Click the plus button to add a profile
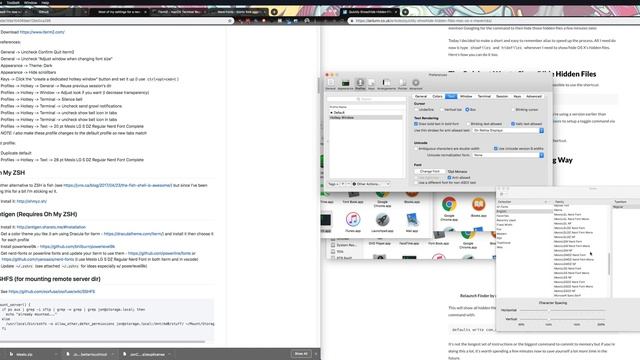 point(342,184)
